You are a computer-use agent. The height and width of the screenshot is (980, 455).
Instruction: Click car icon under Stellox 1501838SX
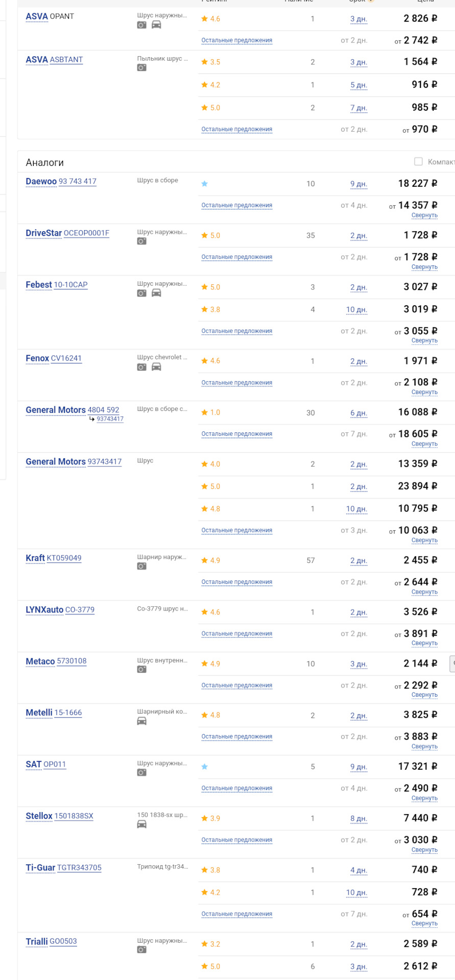[141, 824]
